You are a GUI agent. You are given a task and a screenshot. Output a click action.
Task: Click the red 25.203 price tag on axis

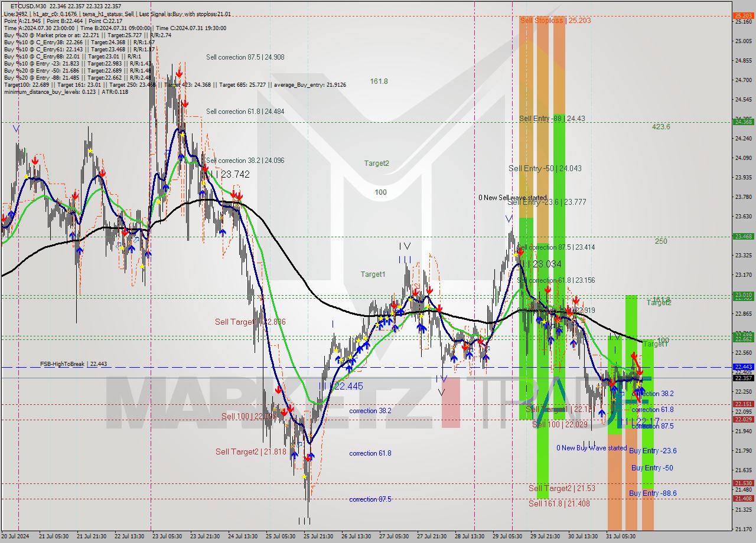coord(743,15)
